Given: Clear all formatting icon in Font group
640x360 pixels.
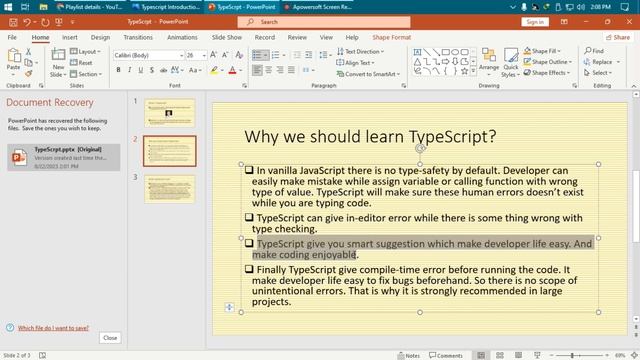Looking at the screenshot, I should (x=239, y=55).
